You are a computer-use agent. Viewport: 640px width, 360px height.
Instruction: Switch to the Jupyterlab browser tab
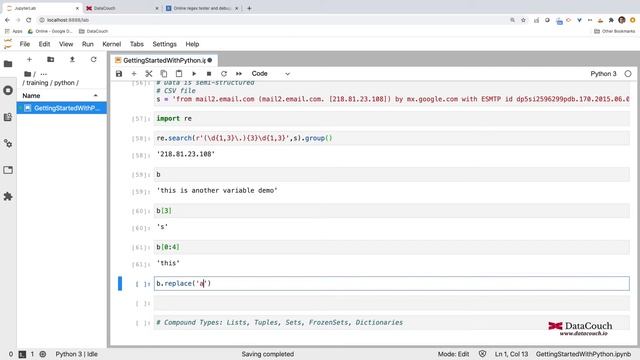pyautogui.click(x=42, y=8)
